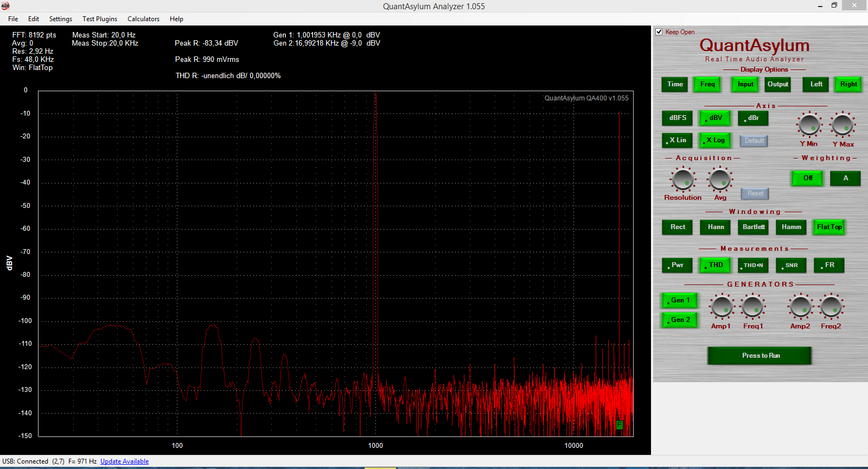Click FFT: 8192 pts text
The width and height of the screenshot is (868, 469).
pyautogui.click(x=34, y=35)
